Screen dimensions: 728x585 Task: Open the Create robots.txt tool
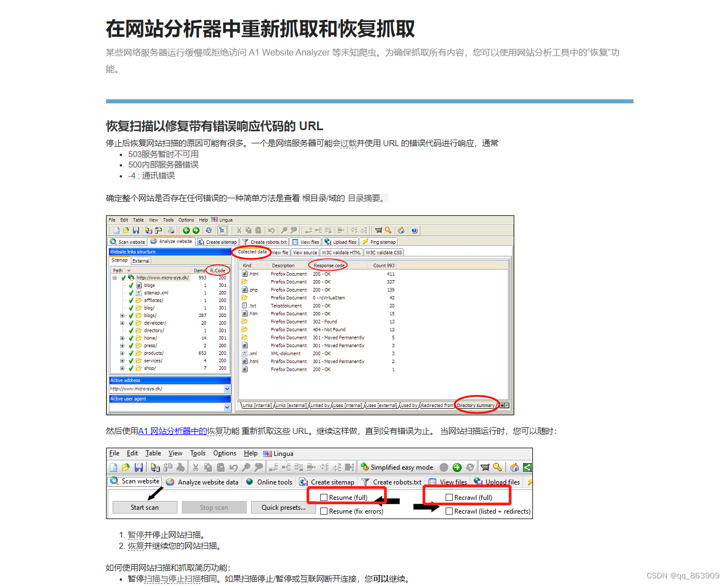click(265, 242)
